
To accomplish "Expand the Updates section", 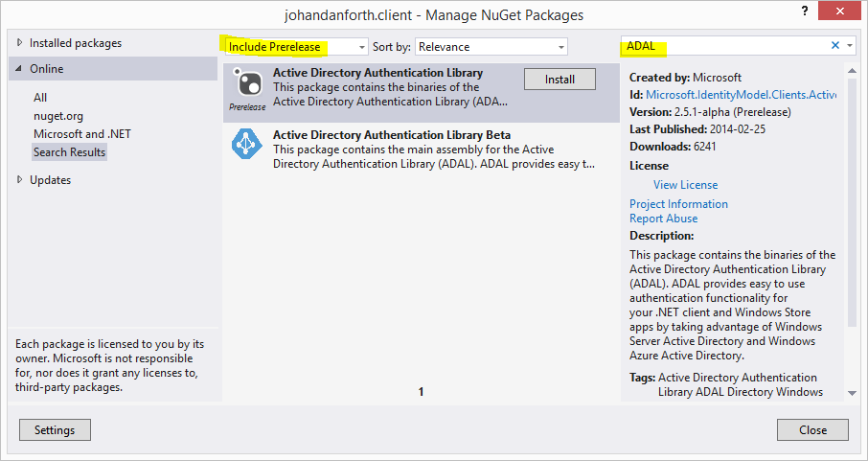I will tap(20, 179).
